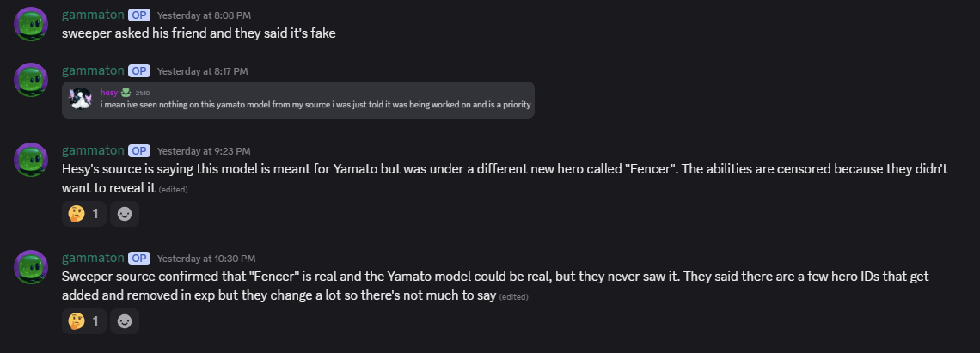
Task: Click the green badge icon next to hesy's name
Action: coord(126,92)
